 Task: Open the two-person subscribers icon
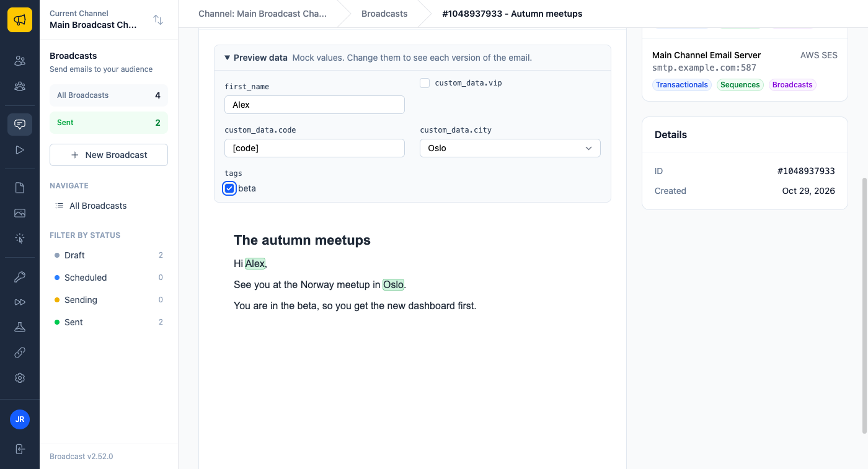tap(20, 61)
